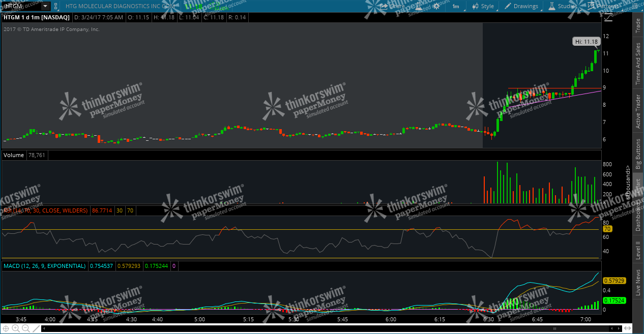Click the Volume panel label

(x=14, y=155)
